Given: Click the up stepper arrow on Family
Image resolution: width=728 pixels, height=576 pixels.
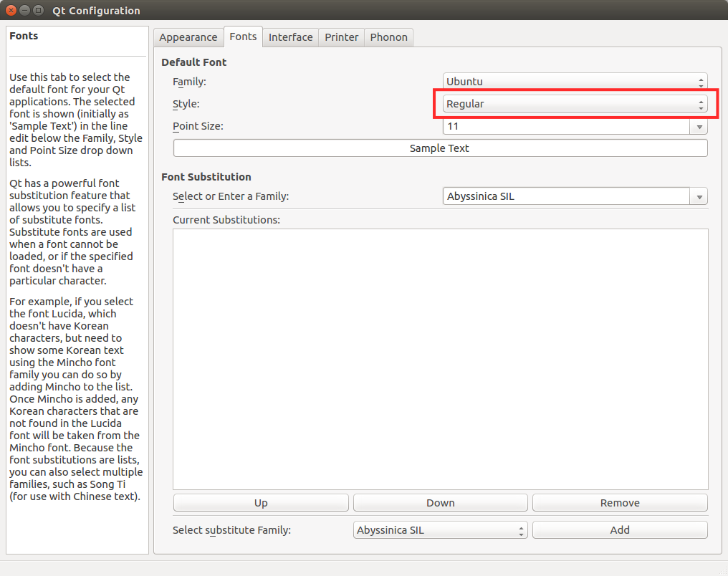Looking at the screenshot, I should 701,78.
